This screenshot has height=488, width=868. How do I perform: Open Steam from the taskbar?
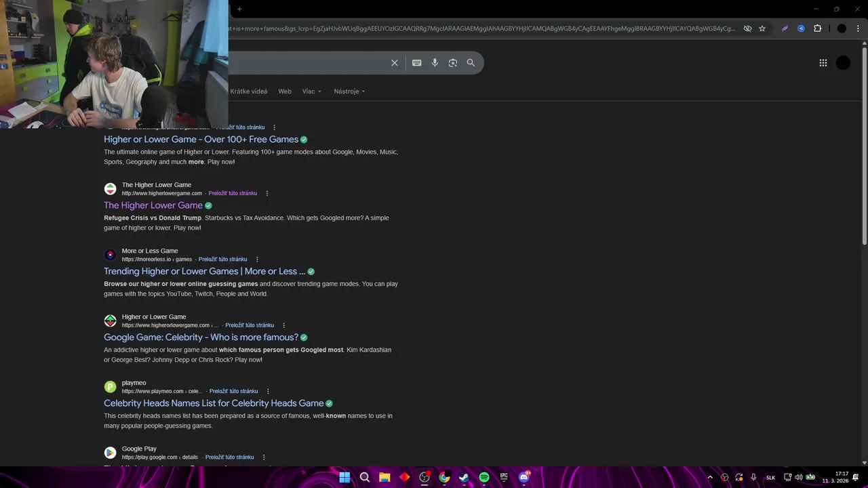[464, 477]
